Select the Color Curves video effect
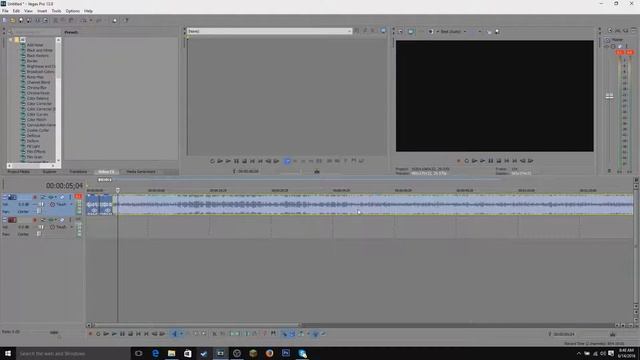Screen dimensions: 640x360 click(x=37, y=114)
